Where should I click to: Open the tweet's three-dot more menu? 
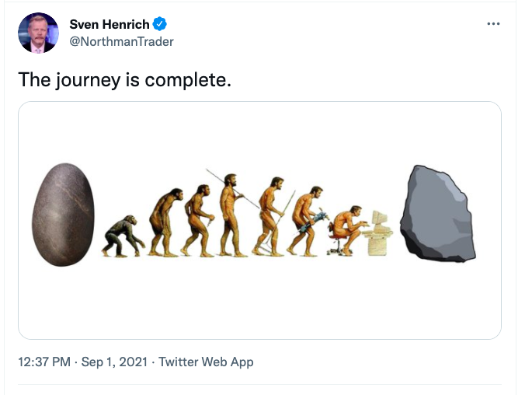pyautogui.click(x=493, y=24)
